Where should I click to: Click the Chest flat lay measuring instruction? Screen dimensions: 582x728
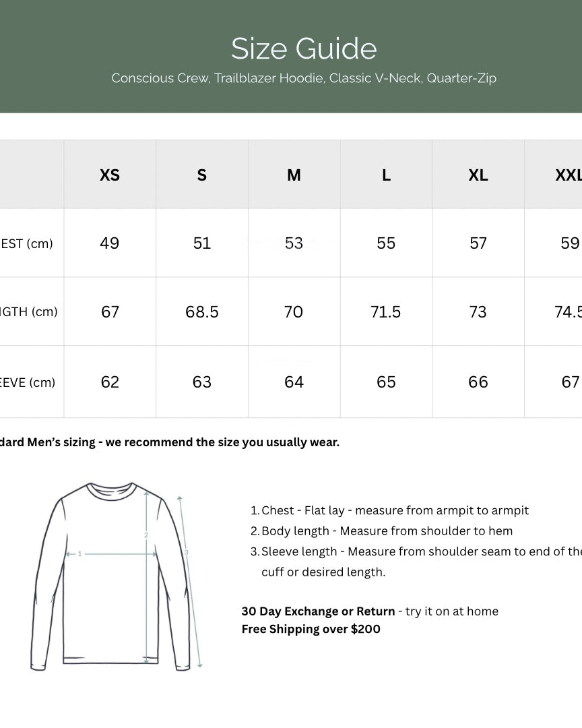[x=395, y=510]
